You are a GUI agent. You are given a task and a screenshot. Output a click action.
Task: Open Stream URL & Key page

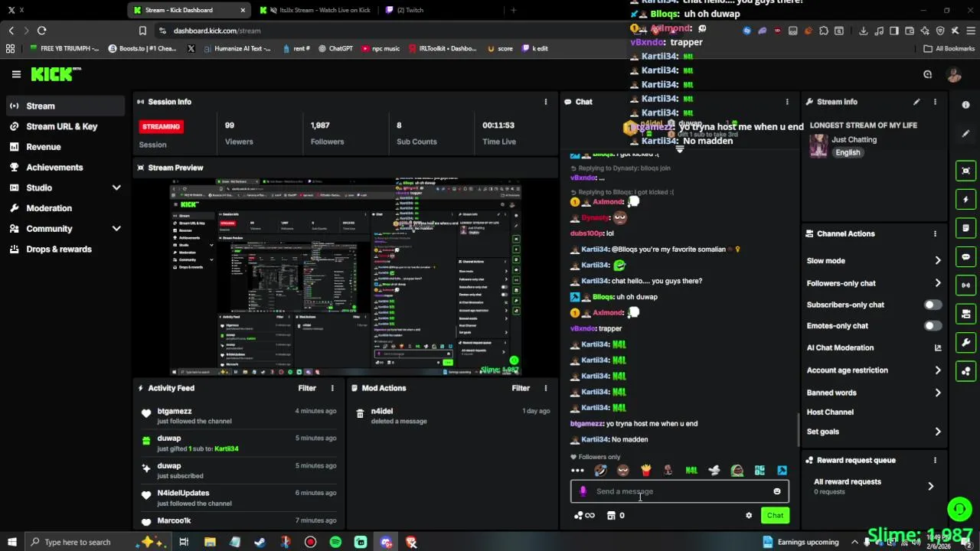pyautogui.click(x=64, y=126)
